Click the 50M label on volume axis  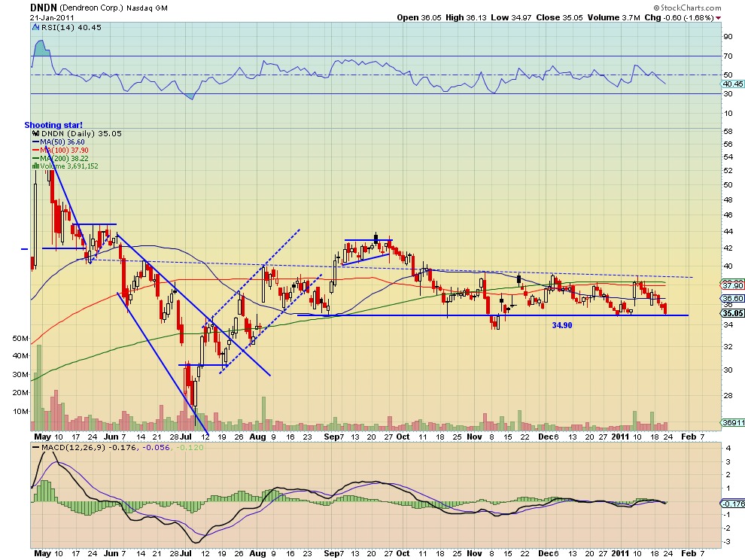pyautogui.click(x=20, y=339)
